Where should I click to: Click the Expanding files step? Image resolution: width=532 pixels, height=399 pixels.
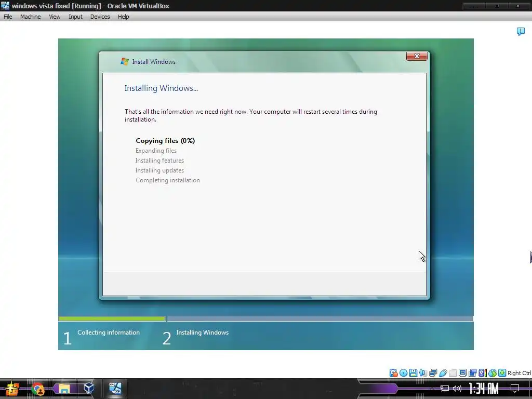point(156,151)
